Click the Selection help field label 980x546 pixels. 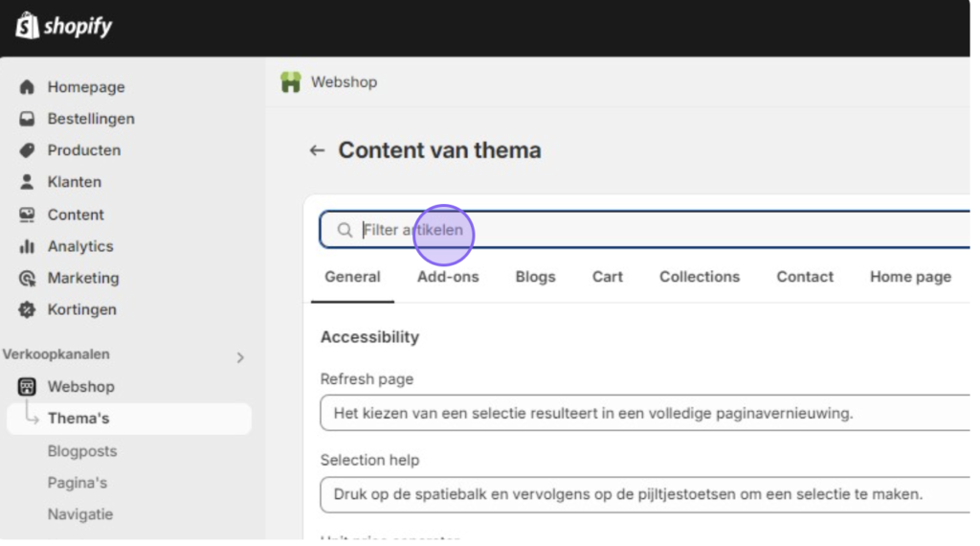[369, 461]
